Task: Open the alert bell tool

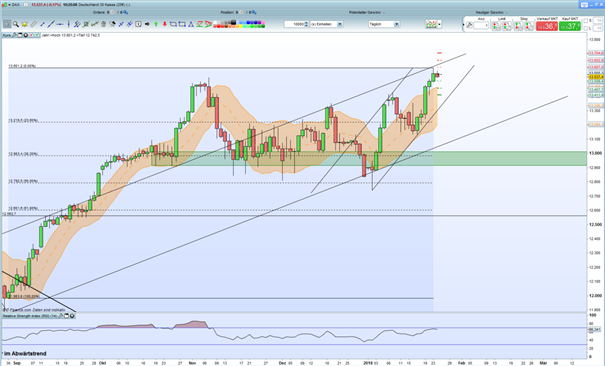Action: [x=25, y=24]
